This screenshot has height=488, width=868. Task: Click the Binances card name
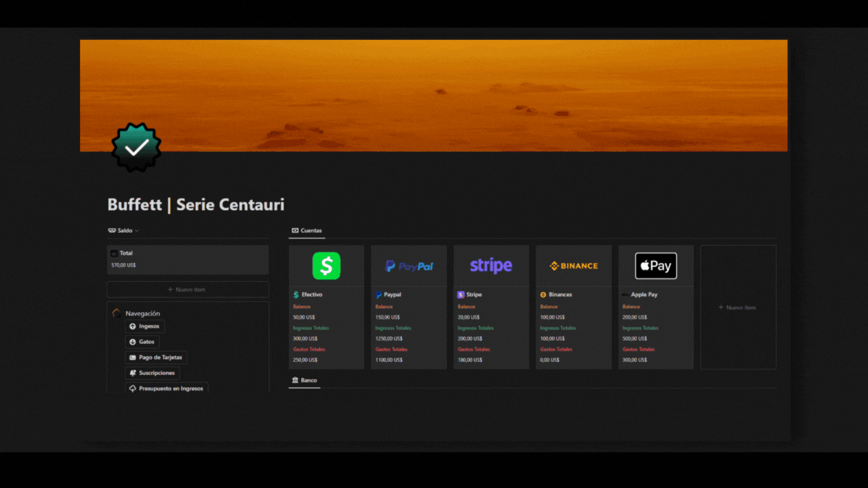[x=560, y=295]
